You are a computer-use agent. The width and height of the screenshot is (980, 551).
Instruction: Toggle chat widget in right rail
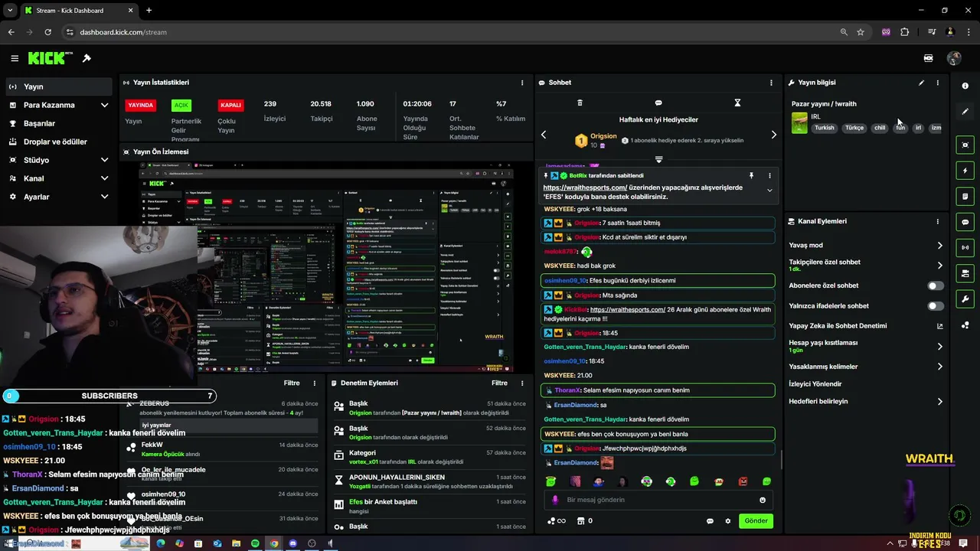[965, 222]
